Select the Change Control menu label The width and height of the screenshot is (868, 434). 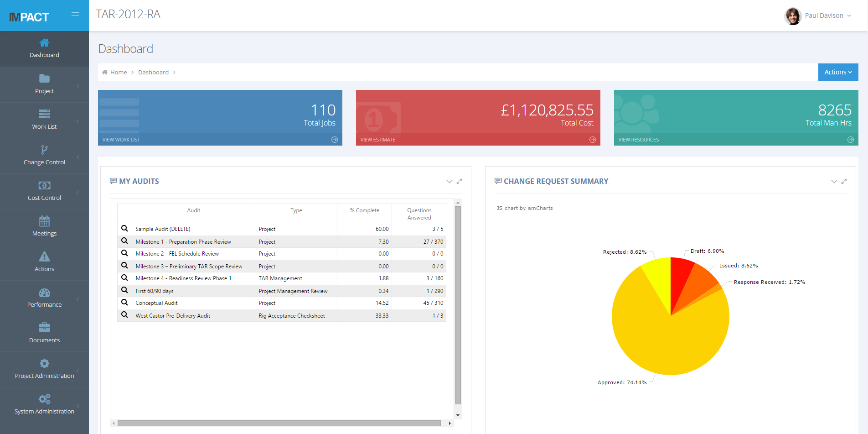[x=44, y=162]
